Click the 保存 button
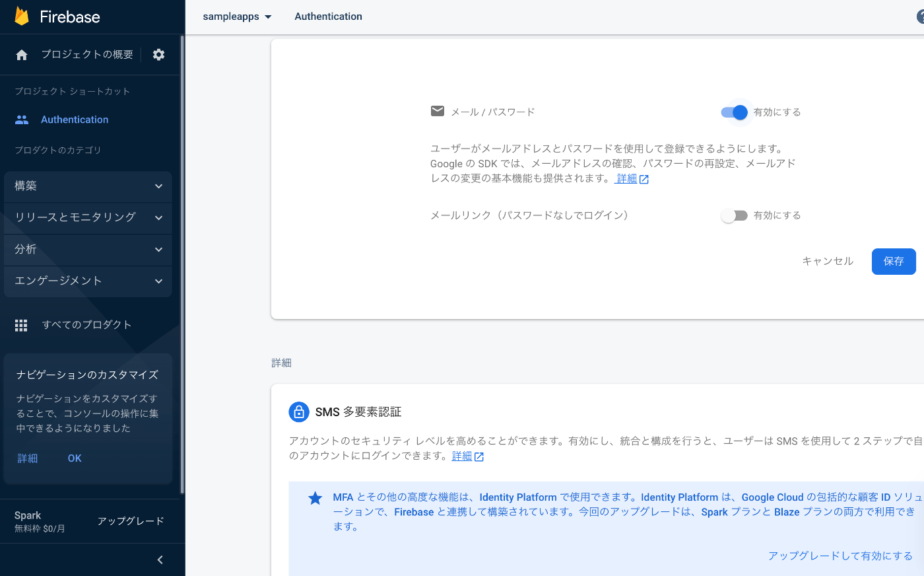 coord(894,262)
